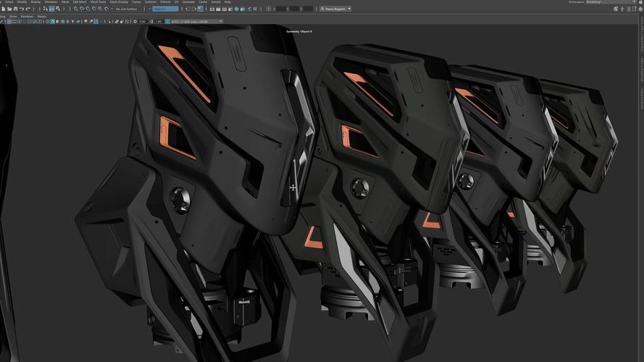644x362 pixels.
Task: Open the Arnold menu
Action: coord(215,2)
